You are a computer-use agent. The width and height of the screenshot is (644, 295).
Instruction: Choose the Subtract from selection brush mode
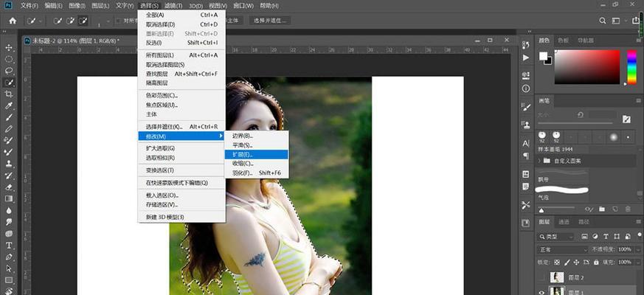[x=83, y=21]
